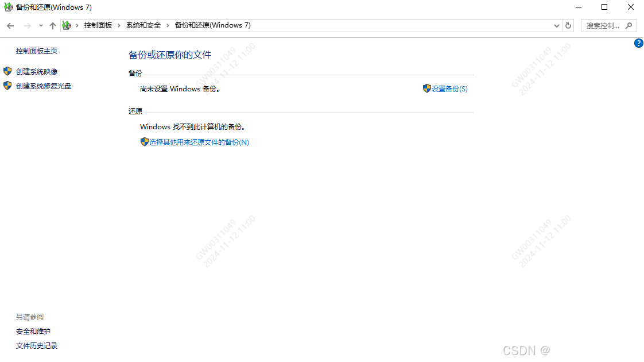Maximize the Backup and Restore window
The image size is (644, 362).
point(604,7)
